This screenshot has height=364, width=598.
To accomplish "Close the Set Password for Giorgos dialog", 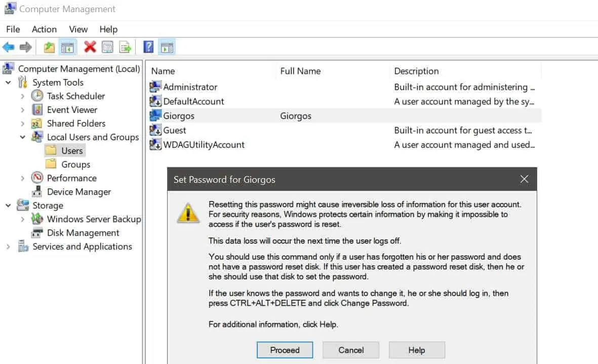I will pyautogui.click(x=525, y=179).
